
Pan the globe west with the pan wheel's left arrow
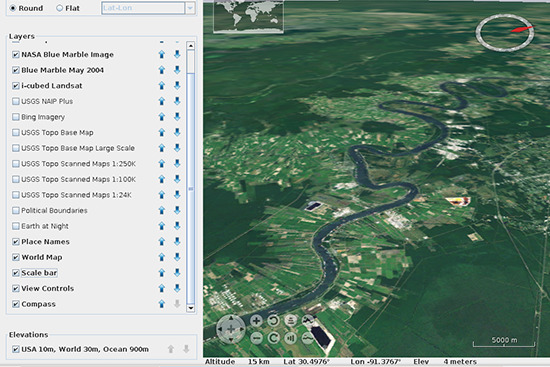(220, 329)
